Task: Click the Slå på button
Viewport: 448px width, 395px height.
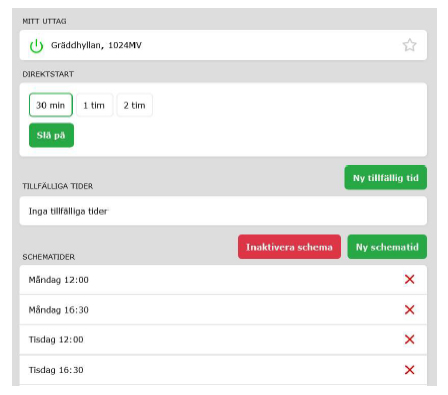Action: 51,135
